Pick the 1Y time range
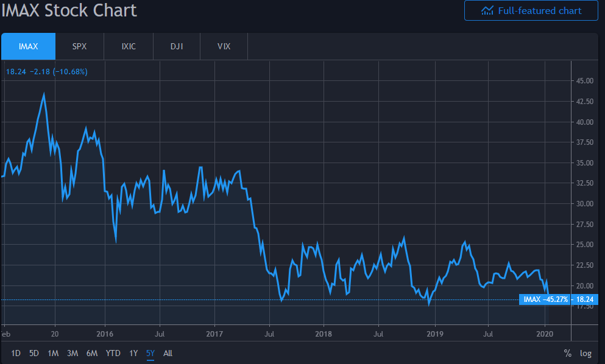The image size is (605, 364). tap(133, 353)
